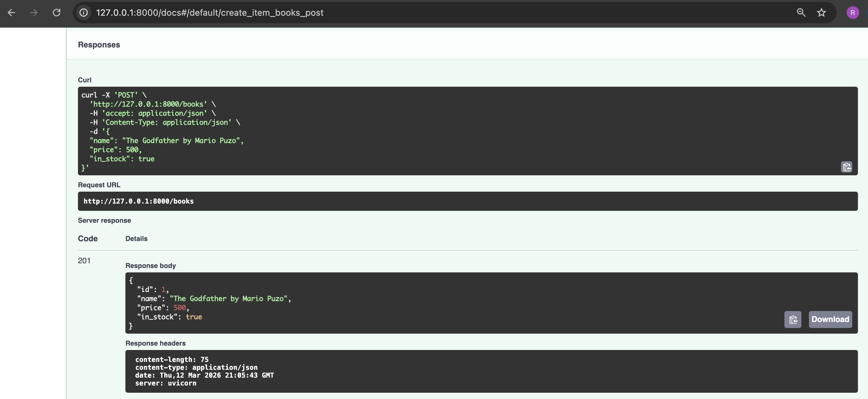Copy the curl command to clipboard
This screenshot has height=399, width=868.
[847, 167]
